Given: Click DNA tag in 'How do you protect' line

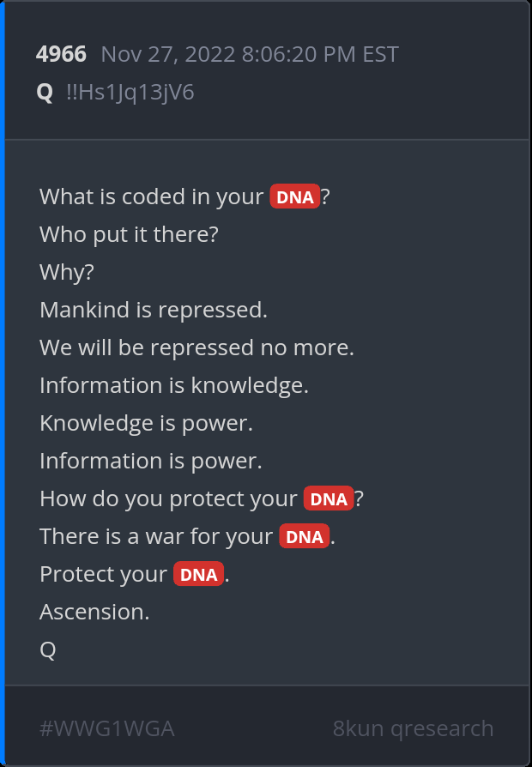Looking at the screenshot, I should [329, 499].
